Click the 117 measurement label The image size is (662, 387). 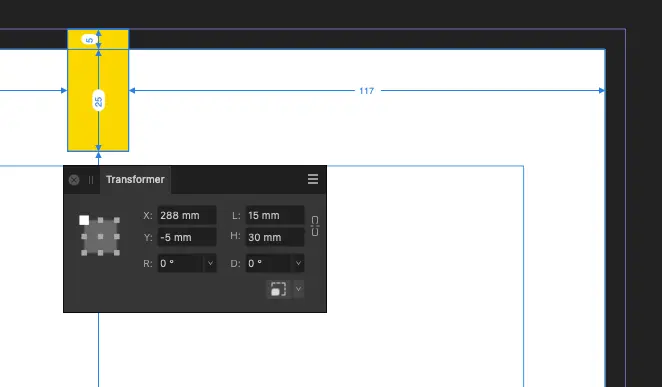(366, 91)
